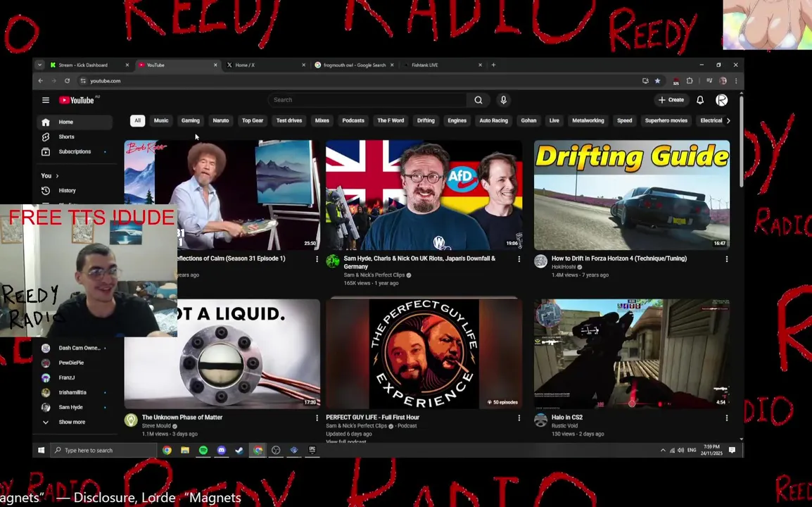This screenshot has height=507, width=812.
Task: Switch to Fishtank LIVE browser tab
Action: coord(443,65)
